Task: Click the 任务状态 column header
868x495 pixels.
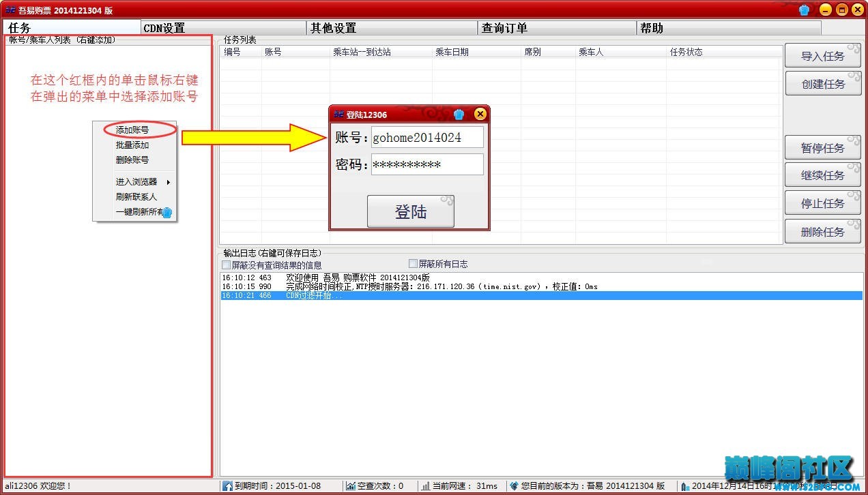Action: point(725,52)
